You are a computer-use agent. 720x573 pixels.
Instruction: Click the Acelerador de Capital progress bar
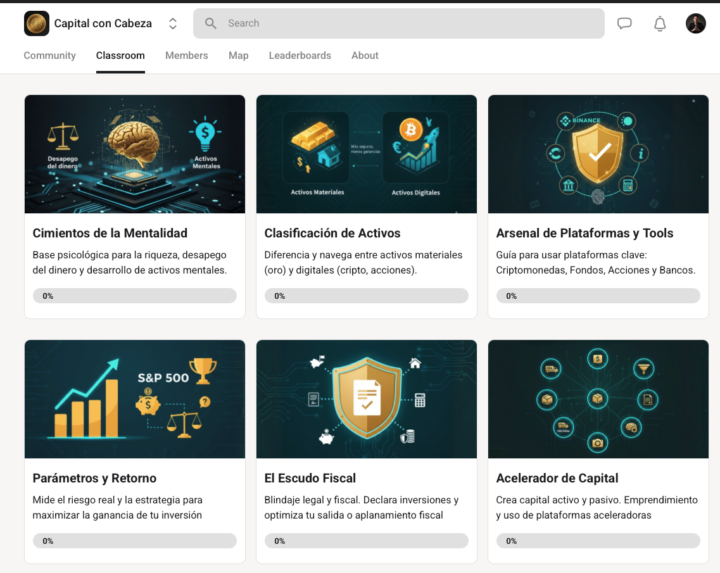coord(598,541)
